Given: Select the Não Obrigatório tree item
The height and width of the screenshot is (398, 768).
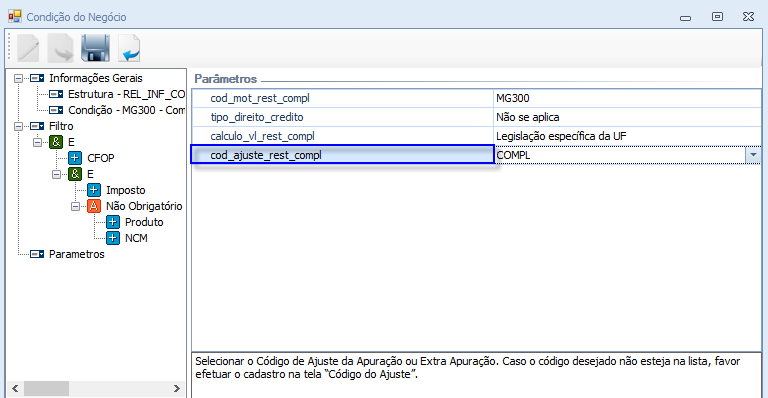Looking at the screenshot, I should pos(144,206).
